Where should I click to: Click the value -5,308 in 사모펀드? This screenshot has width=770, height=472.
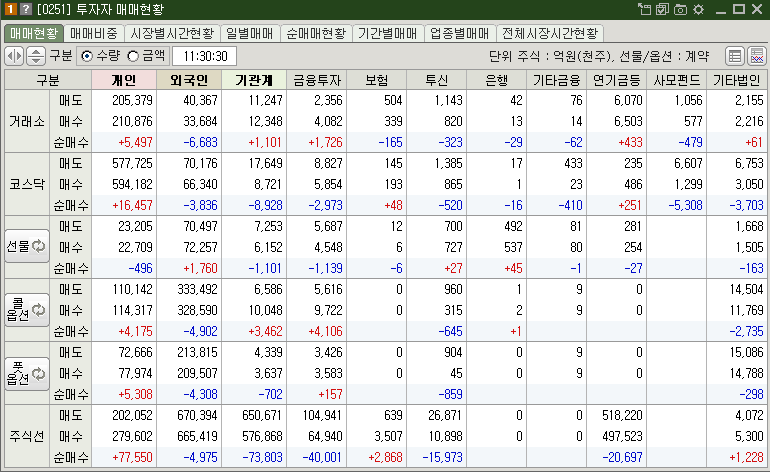tap(686, 205)
